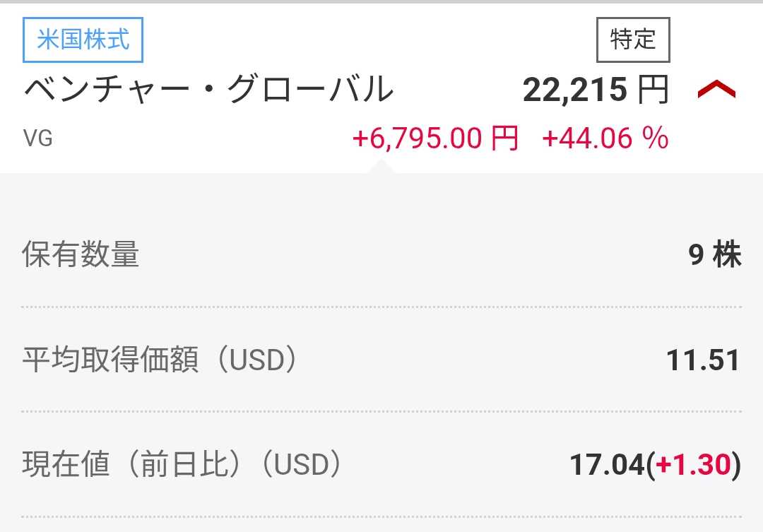Select the 平均取得価額（USD） row
Viewport: 763px width, 532px height.
381,360
